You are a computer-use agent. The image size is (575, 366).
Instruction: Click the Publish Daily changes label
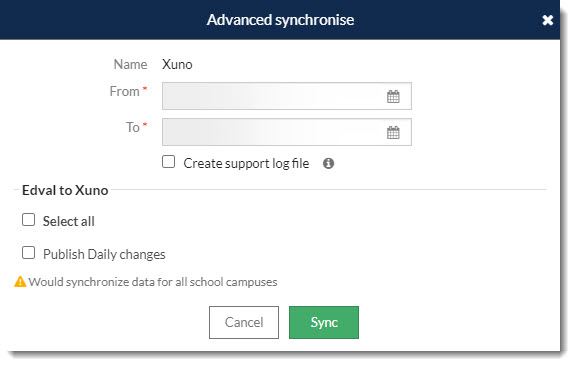[104, 254]
